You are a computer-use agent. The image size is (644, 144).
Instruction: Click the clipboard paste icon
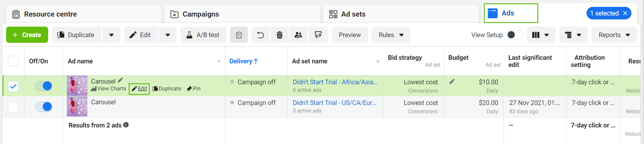(x=239, y=35)
